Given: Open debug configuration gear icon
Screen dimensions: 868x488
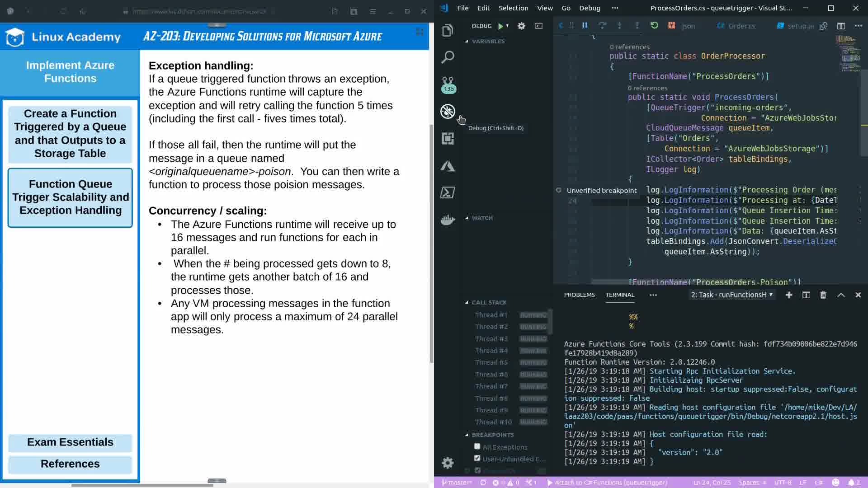Looking at the screenshot, I should coord(521,26).
